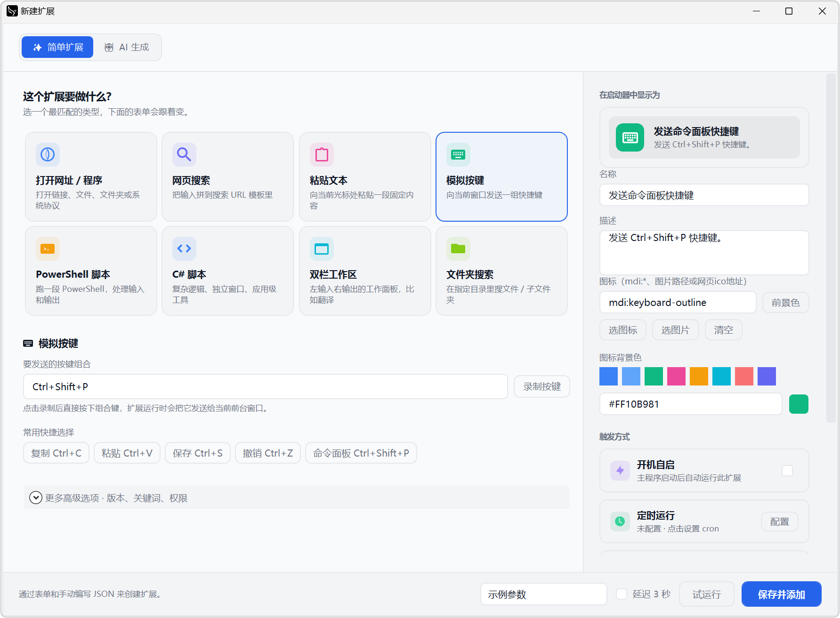
Task: Click 保存并添加 button
Action: click(782, 594)
